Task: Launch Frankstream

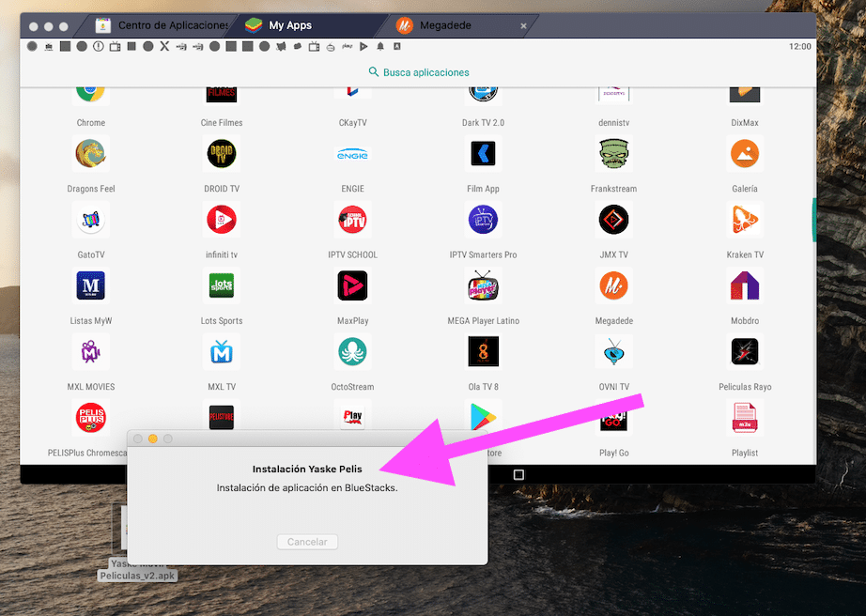Action: coord(613,153)
